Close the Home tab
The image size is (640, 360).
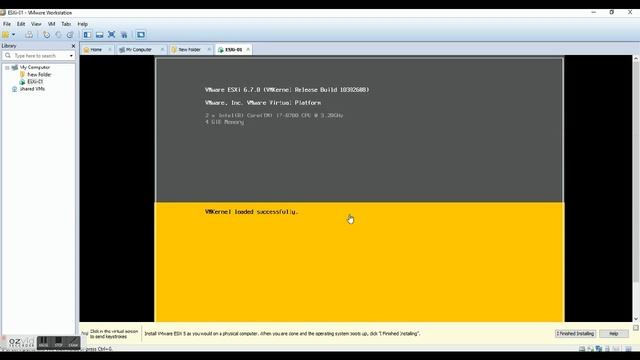pos(110,49)
